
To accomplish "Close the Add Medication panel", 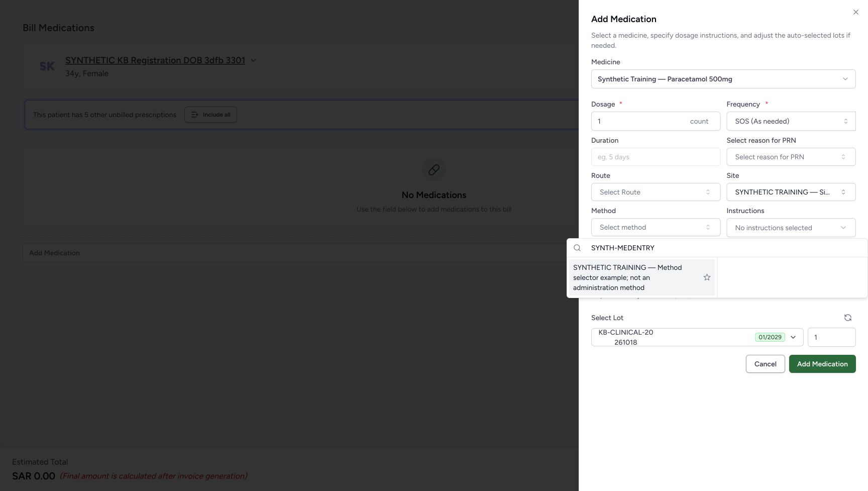I will tap(856, 12).
